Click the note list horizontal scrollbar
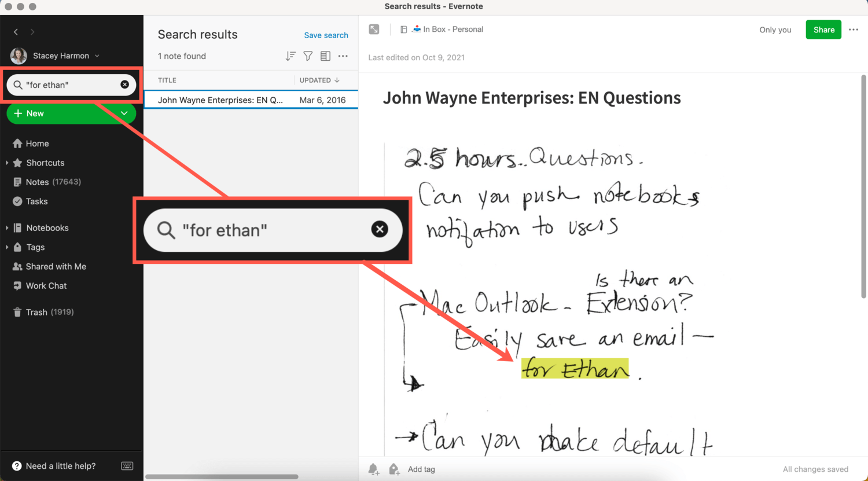 tap(222, 477)
